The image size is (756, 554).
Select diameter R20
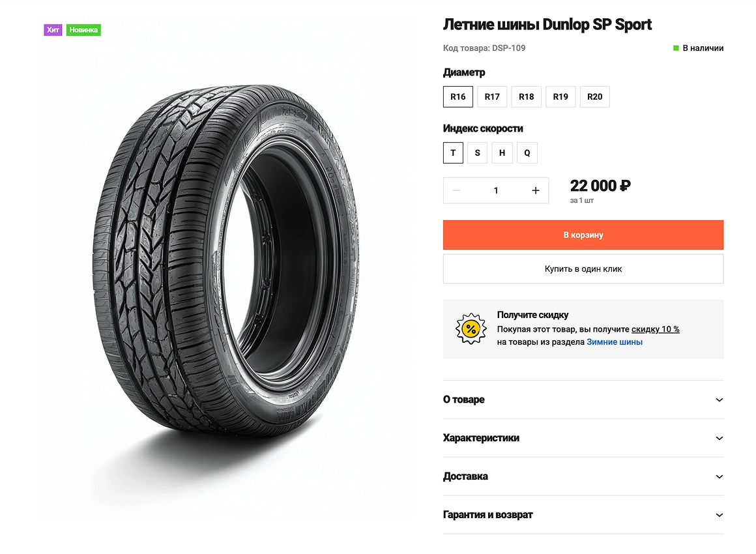tap(594, 96)
